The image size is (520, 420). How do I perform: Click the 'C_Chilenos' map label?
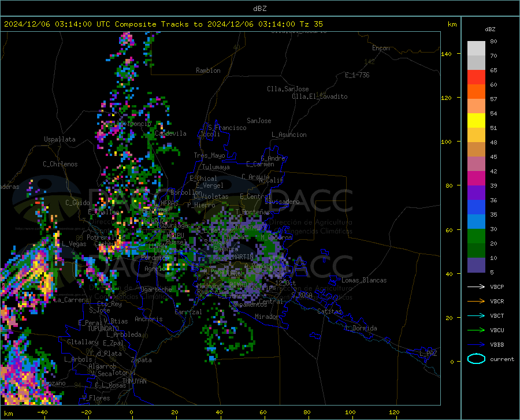coord(60,164)
